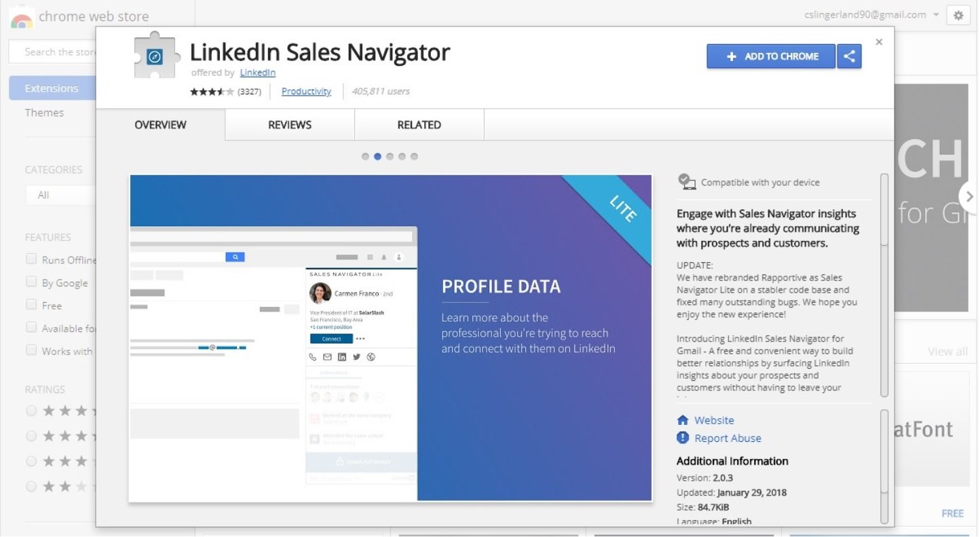Click the 405,811 users text
Image resolution: width=980 pixels, height=537 pixels.
click(381, 91)
